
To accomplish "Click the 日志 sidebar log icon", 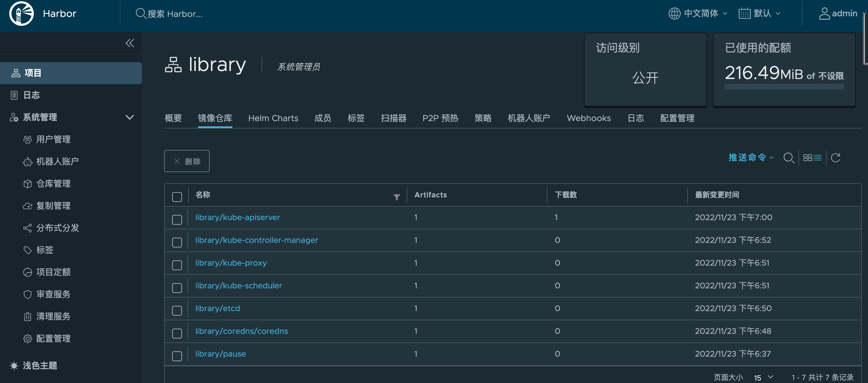I will [x=14, y=95].
